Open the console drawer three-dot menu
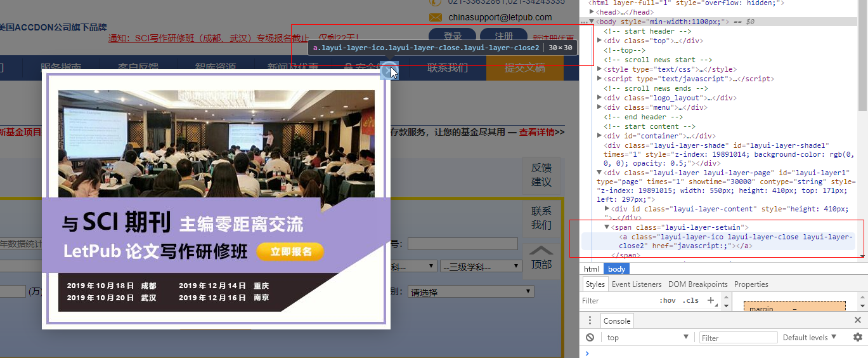This screenshot has height=358, width=868. tap(590, 321)
